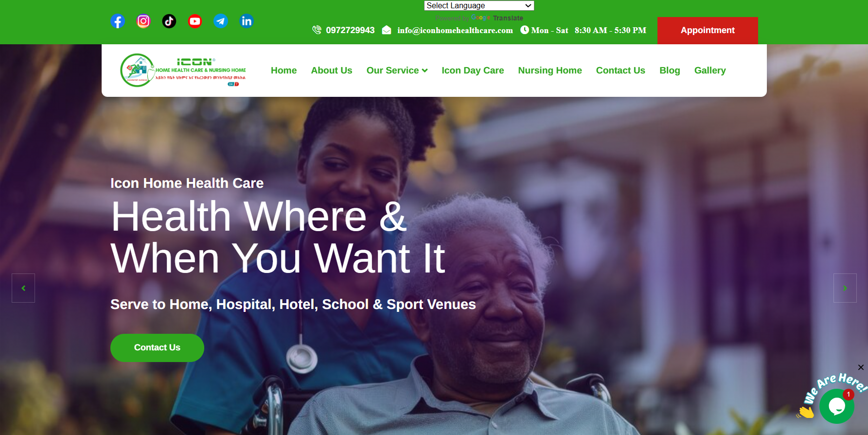Open the Instagram social icon
This screenshot has height=435, width=868.
[x=143, y=21]
